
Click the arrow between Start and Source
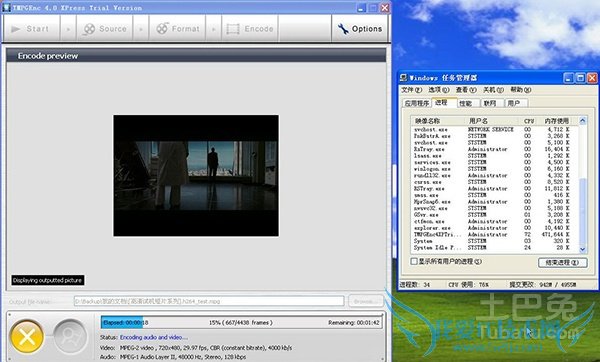tap(68, 29)
